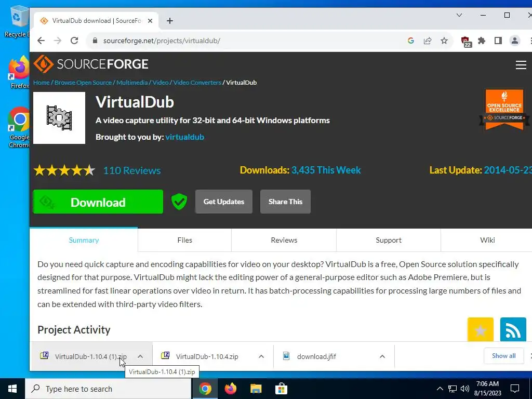The image size is (532, 399).
Task: Open the Extensions puzzle icon
Action: (482, 41)
